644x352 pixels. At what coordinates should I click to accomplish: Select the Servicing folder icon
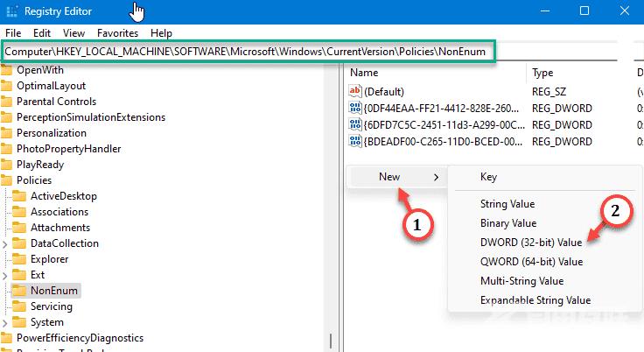point(19,306)
